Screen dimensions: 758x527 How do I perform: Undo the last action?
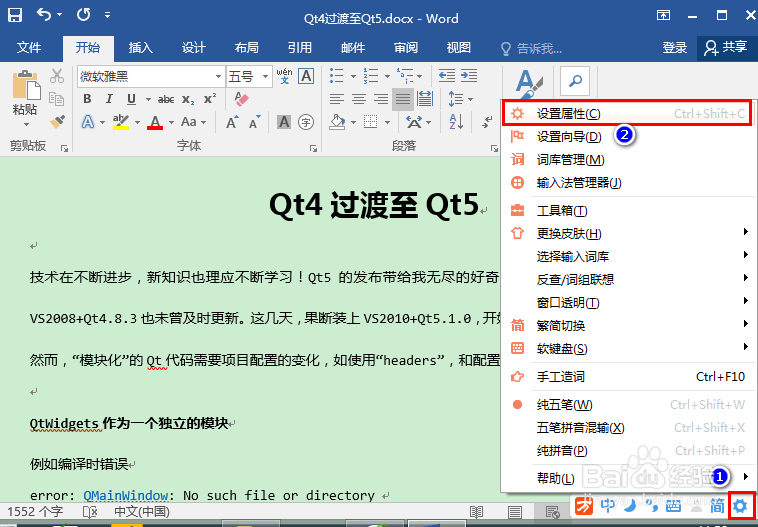pos(44,15)
